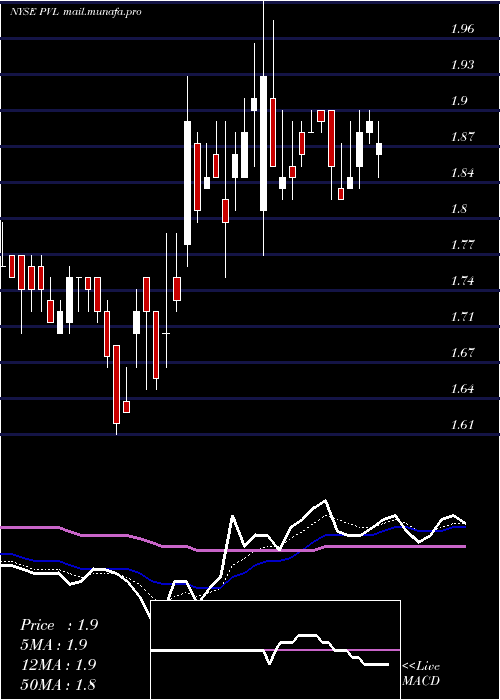This screenshot has height=700, width=500.
Task: Click the 1.8 price axis label
Action: [459, 209]
